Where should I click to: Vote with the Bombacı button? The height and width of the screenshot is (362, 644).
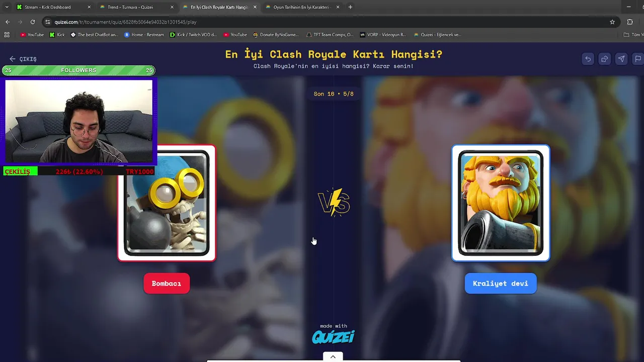point(167,284)
